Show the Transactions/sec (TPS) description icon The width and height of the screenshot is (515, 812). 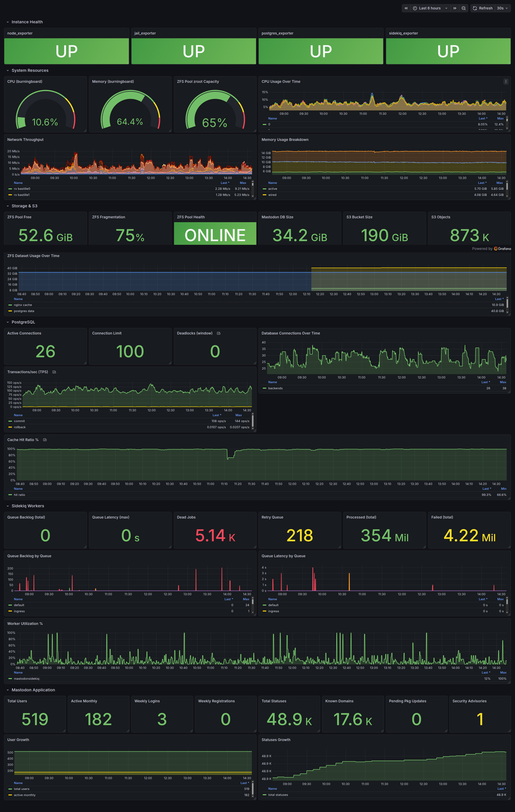pos(54,372)
